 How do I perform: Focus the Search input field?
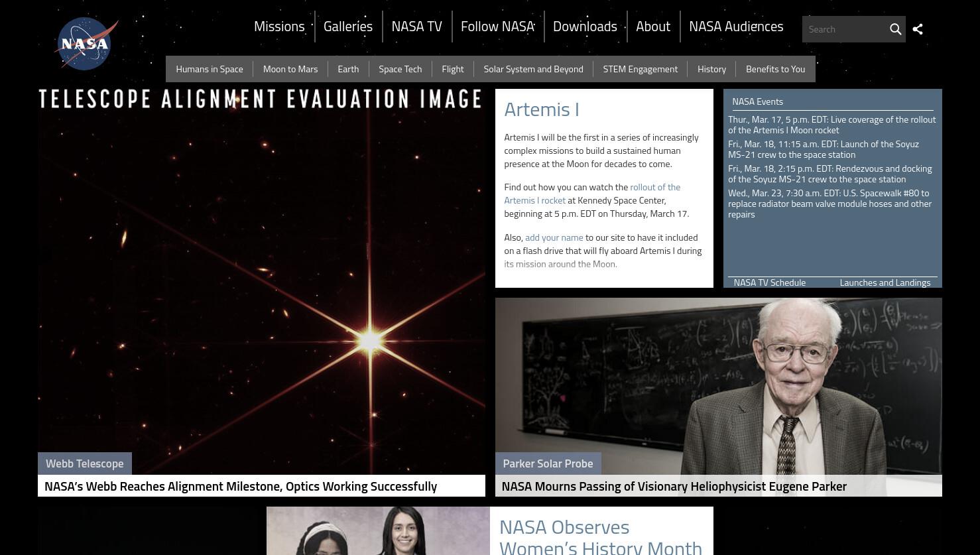click(x=844, y=29)
